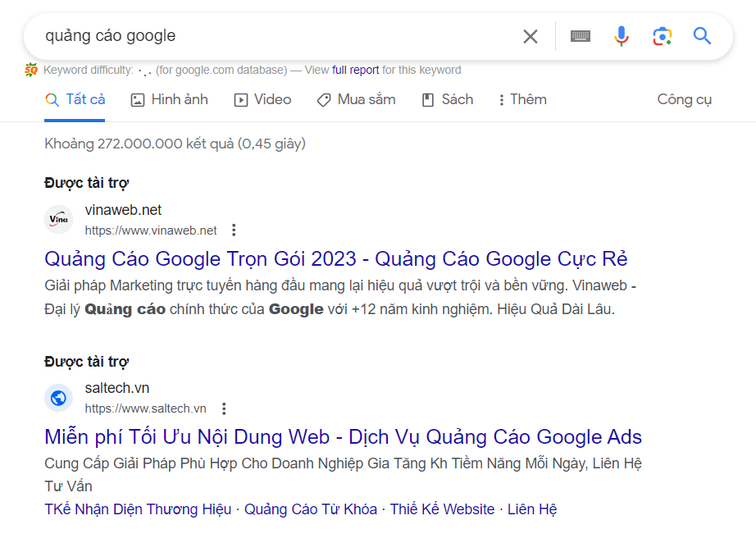Open Quảng Cáo Google Trọn Gói 2023 result
Image resolution: width=756 pixels, height=543 pixels.
tap(336, 259)
